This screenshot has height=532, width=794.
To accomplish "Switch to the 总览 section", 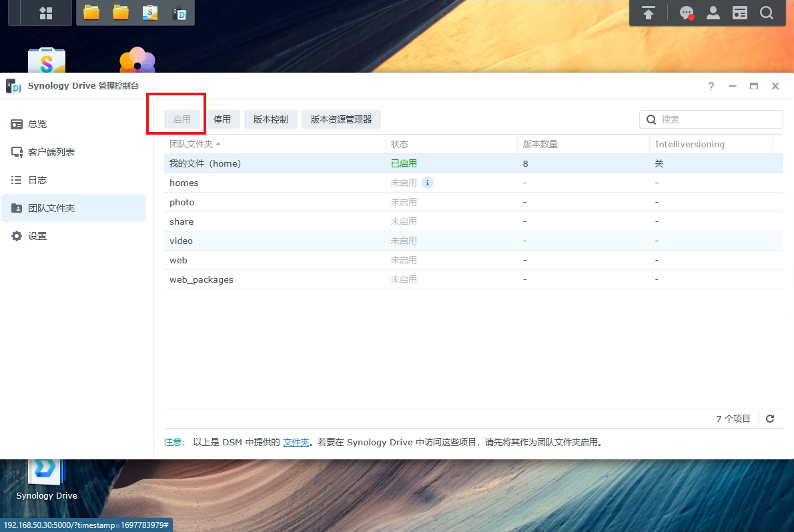I will 37,124.
